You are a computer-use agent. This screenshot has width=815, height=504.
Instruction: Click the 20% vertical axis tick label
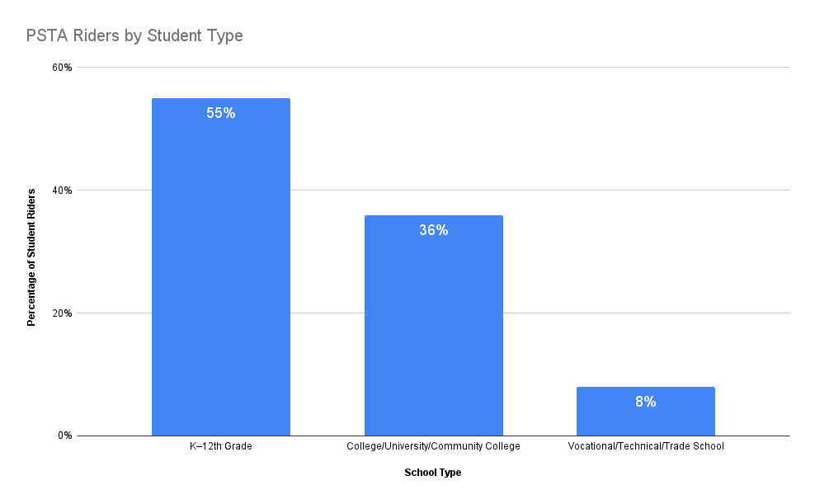click(x=63, y=313)
